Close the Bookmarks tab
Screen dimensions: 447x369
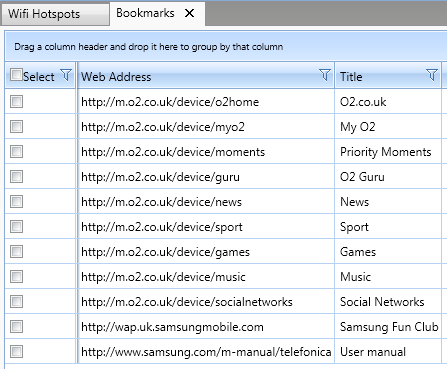pos(189,13)
